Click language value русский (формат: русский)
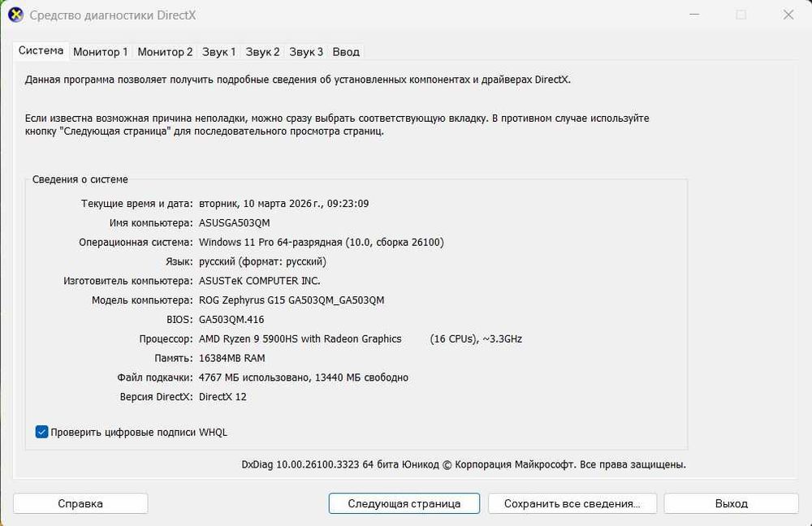Screen dimensions: 812x526 click(262, 261)
